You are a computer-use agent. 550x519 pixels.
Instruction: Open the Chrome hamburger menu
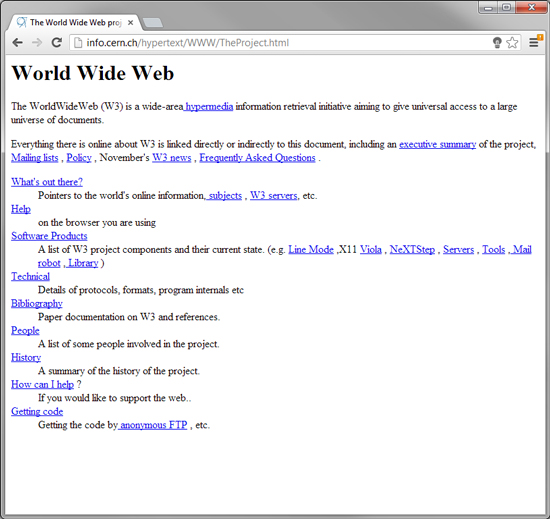(x=534, y=42)
